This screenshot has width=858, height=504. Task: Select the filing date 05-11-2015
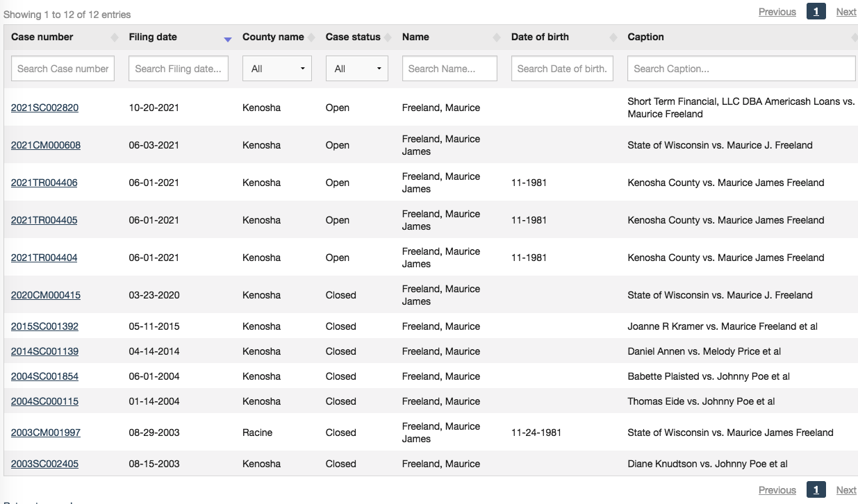[x=154, y=326]
